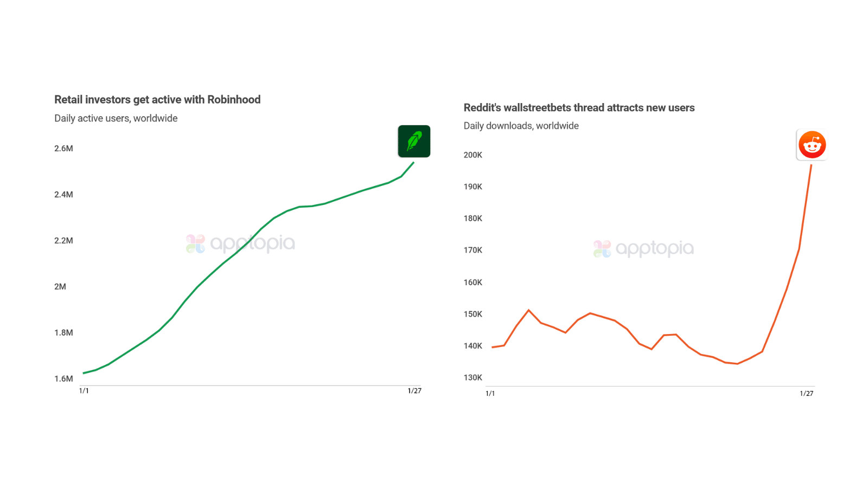This screenshot has width=868, height=488.
Task: Click the Robinhood feather app icon
Action: [x=414, y=142]
